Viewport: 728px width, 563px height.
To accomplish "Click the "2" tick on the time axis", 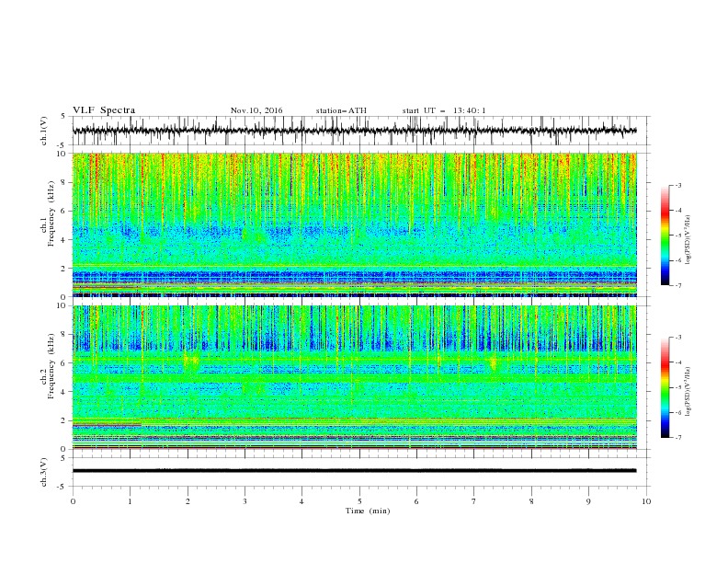I will (x=188, y=501).
